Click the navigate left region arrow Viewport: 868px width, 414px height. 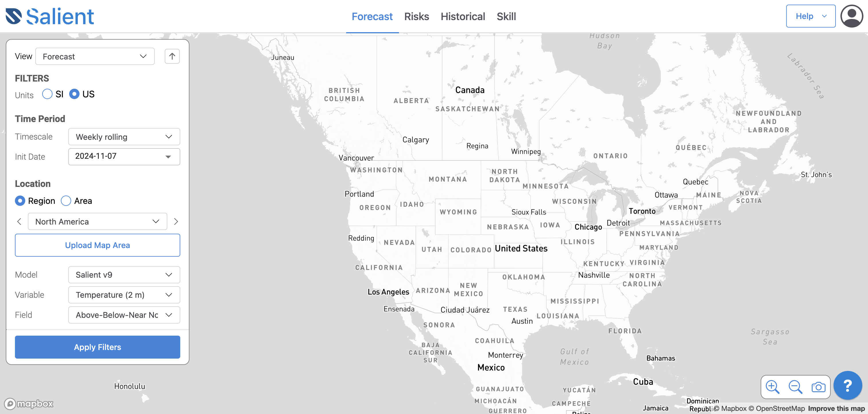(x=20, y=221)
